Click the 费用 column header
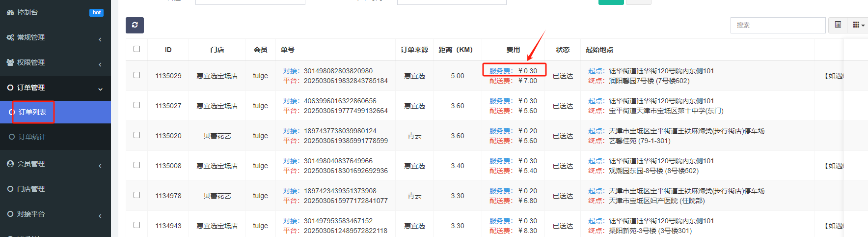The image size is (868, 237). (x=513, y=50)
